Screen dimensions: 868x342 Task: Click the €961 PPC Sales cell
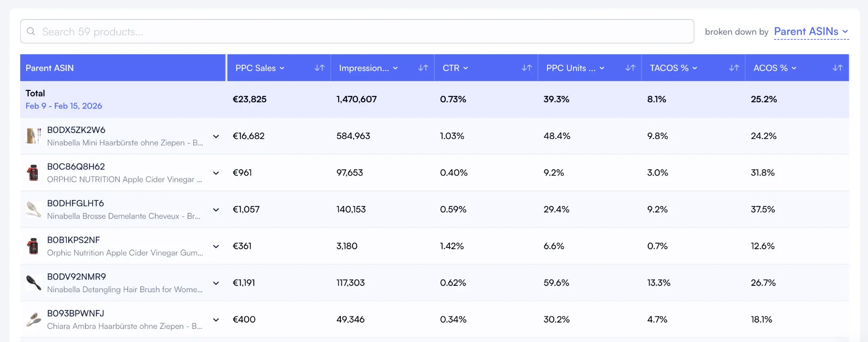pos(242,172)
